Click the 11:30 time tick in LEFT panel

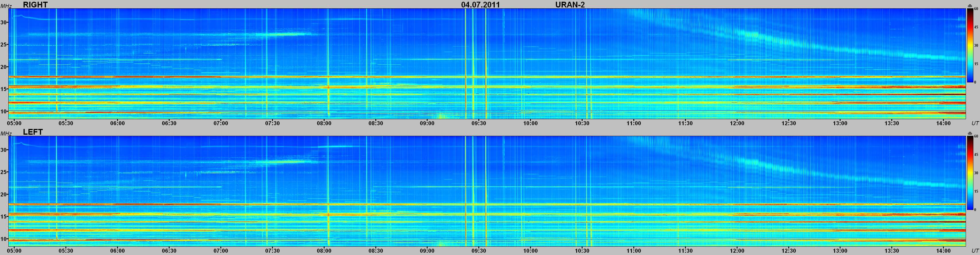click(686, 251)
